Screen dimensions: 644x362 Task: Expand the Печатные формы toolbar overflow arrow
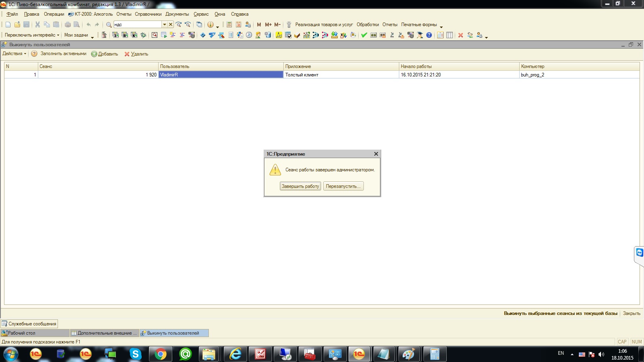point(441,27)
